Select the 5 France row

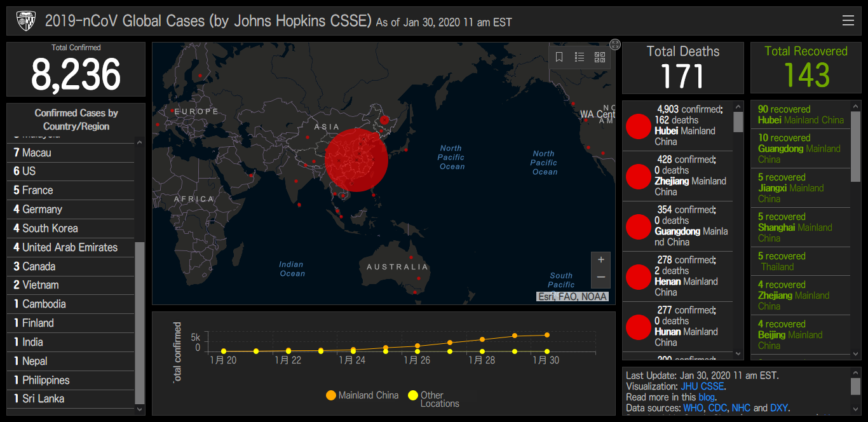click(71, 191)
